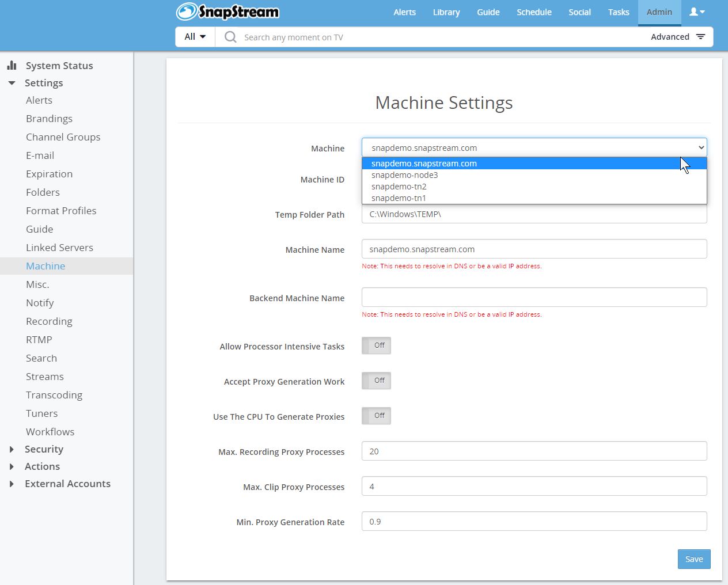The width and height of the screenshot is (728, 585).
Task: Open Recording settings
Action: coord(49,321)
